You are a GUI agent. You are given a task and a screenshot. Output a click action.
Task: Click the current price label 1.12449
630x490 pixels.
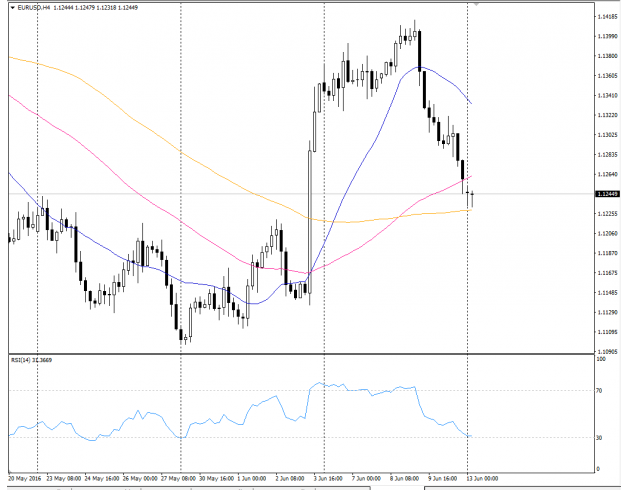pos(605,194)
